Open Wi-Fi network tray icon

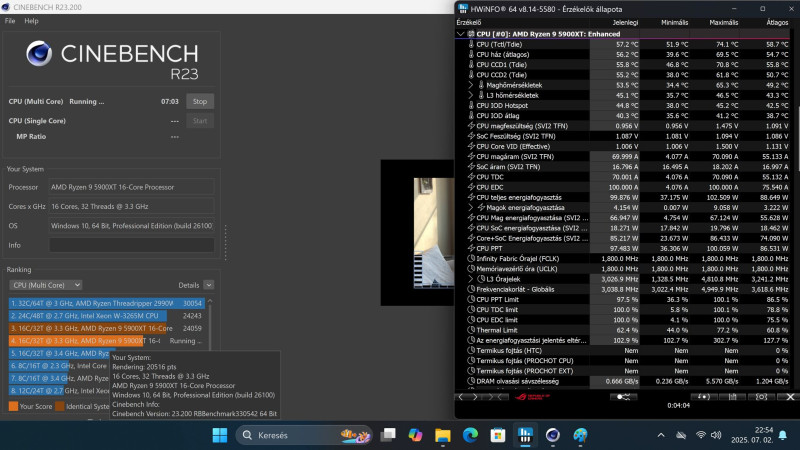(701, 435)
